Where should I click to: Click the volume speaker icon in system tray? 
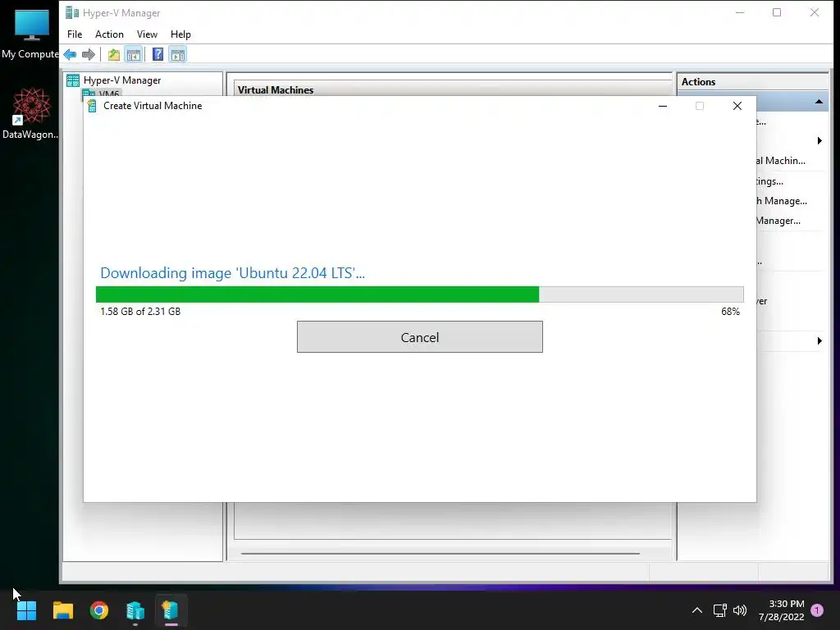pos(740,609)
